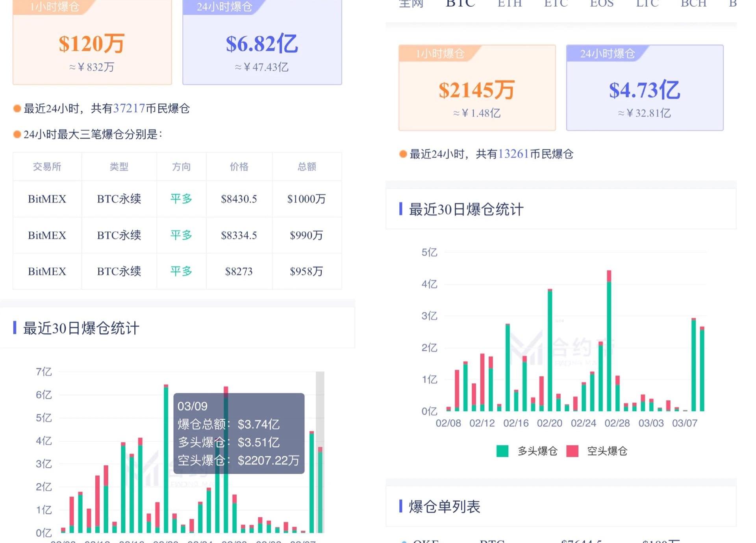Viewport: 756px width, 543px height.
Task: Toggle the 空头爆仓 red legend swatch
Action: click(572, 451)
